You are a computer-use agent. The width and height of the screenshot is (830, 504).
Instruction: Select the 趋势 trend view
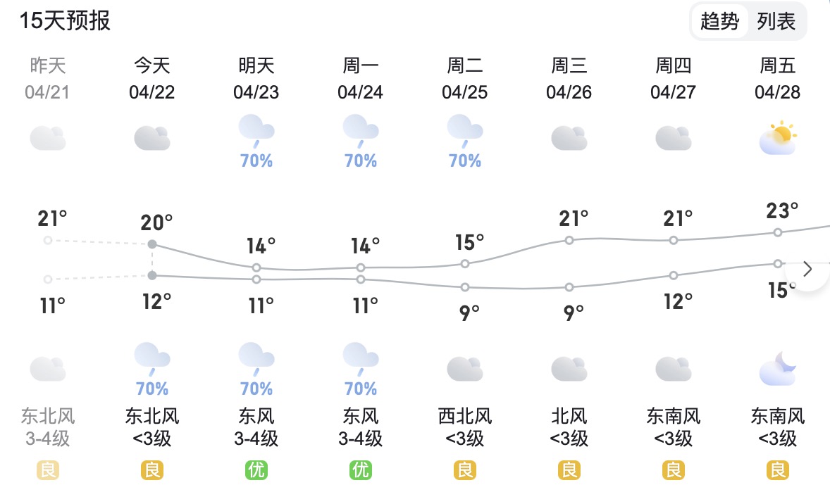point(719,22)
